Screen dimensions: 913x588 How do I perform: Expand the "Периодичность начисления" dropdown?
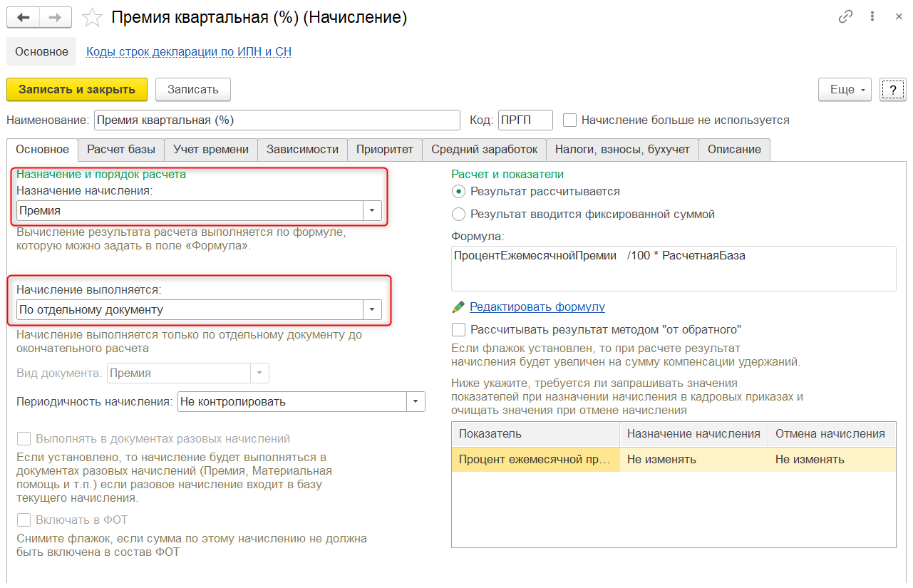416,402
